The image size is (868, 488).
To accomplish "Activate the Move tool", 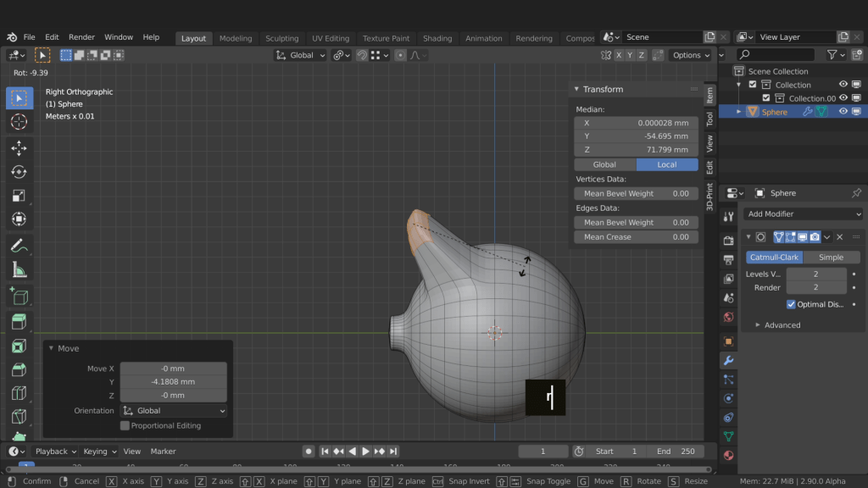I will 19,148.
